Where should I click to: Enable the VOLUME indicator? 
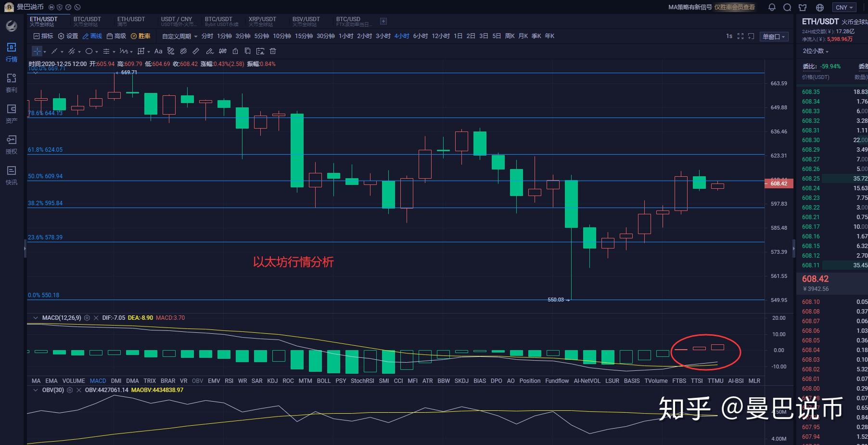point(74,381)
